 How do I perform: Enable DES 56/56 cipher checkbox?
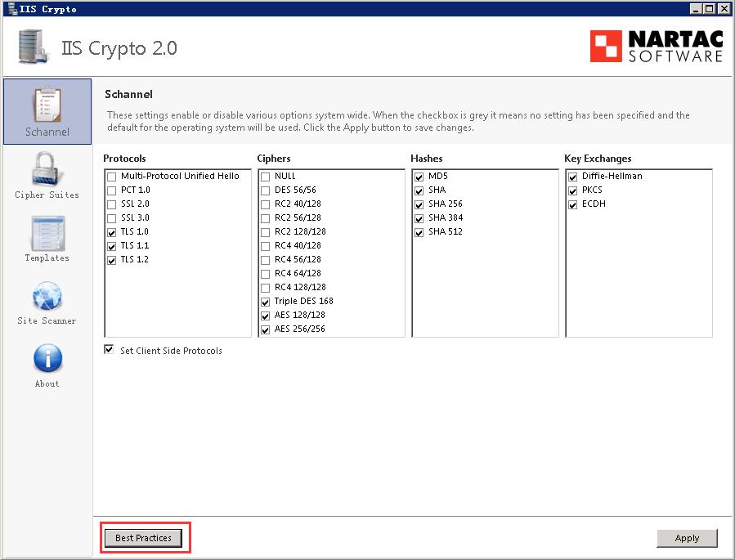point(266,190)
